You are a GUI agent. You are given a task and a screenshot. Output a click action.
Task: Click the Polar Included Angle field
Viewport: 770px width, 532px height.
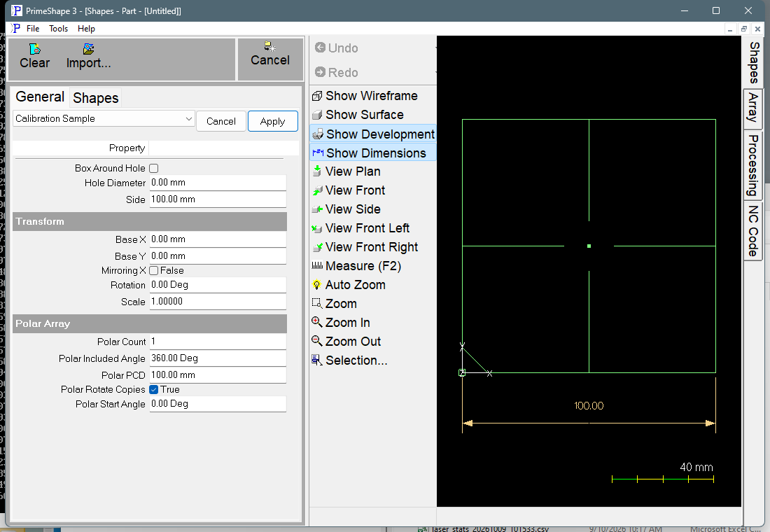pos(218,358)
